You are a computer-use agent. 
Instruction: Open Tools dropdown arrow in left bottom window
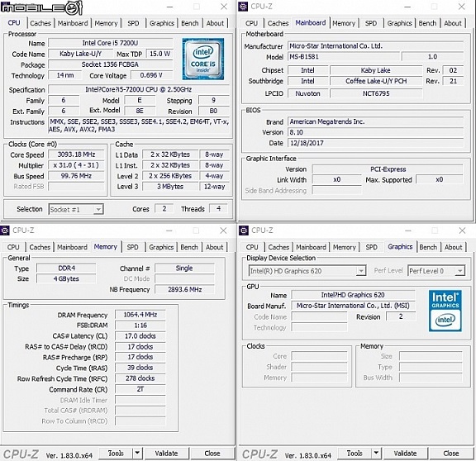pos(137,453)
